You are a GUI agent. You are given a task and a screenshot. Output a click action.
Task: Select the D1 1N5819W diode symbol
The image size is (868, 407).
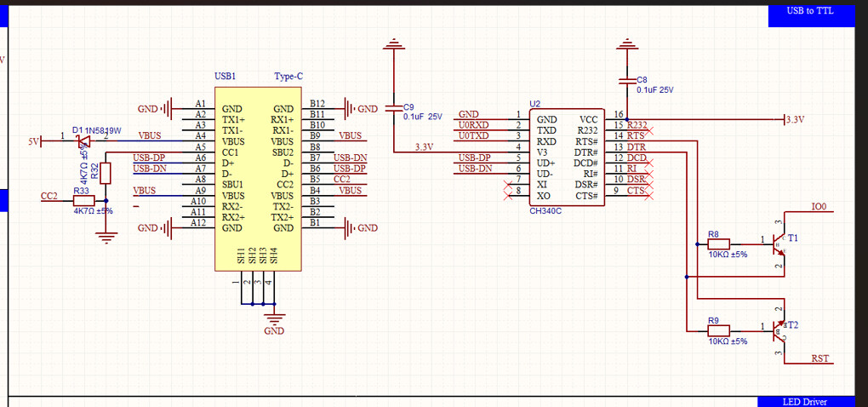[x=83, y=140]
